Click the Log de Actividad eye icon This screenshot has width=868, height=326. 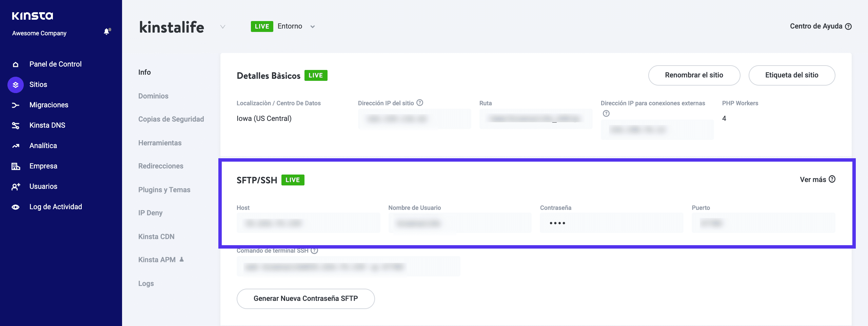point(16,207)
